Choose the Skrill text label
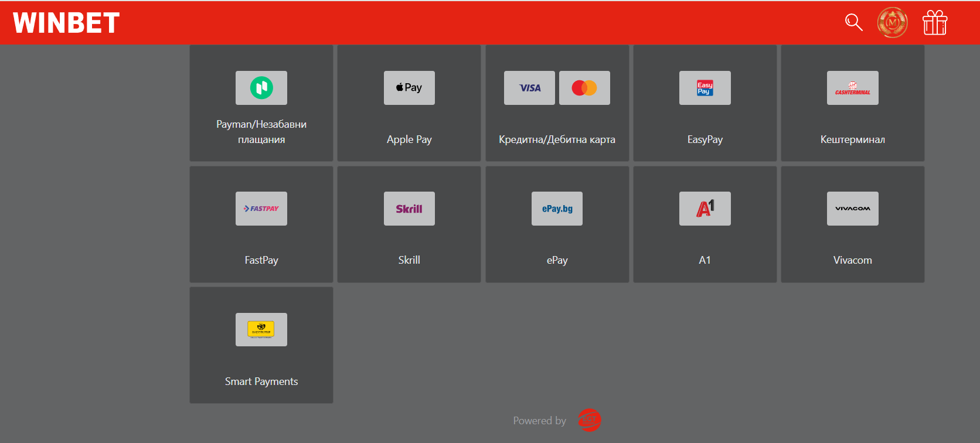Image resolution: width=980 pixels, height=443 pixels. [409, 260]
